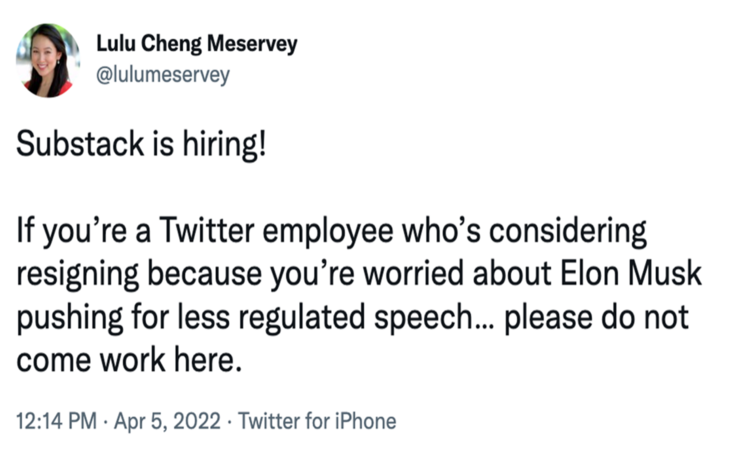The image size is (732, 454).
Task: Click the "If you're a" opening words
Action: pyautogui.click(x=83, y=232)
